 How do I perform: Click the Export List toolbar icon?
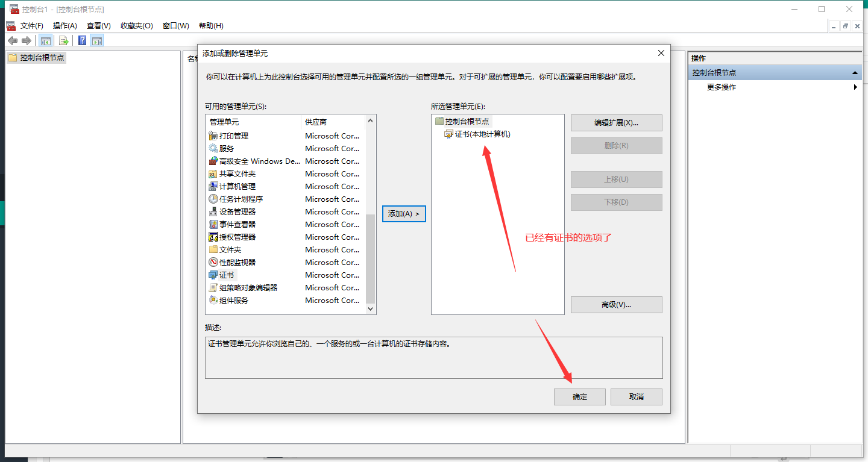coord(63,41)
